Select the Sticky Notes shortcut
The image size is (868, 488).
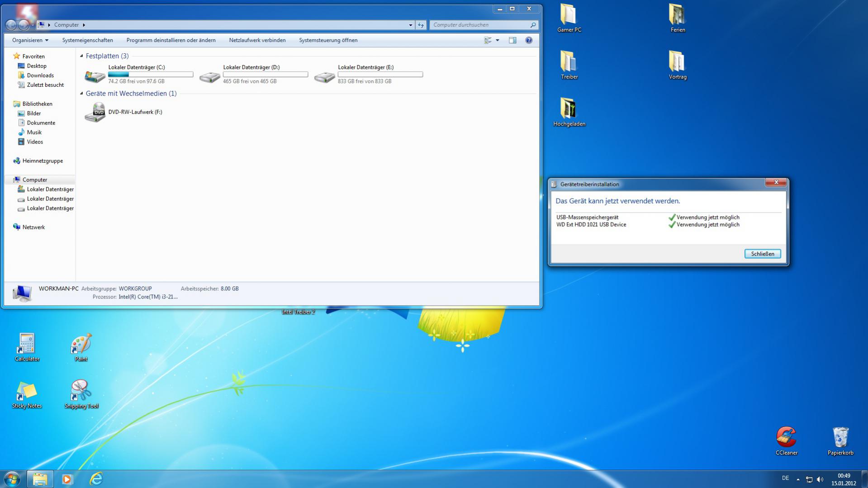(x=27, y=394)
